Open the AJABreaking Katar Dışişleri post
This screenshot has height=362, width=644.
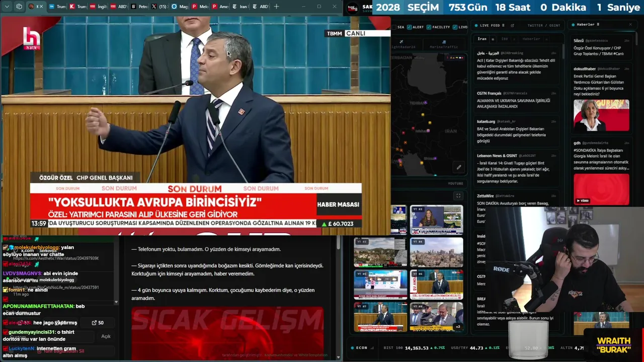(x=516, y=65)
